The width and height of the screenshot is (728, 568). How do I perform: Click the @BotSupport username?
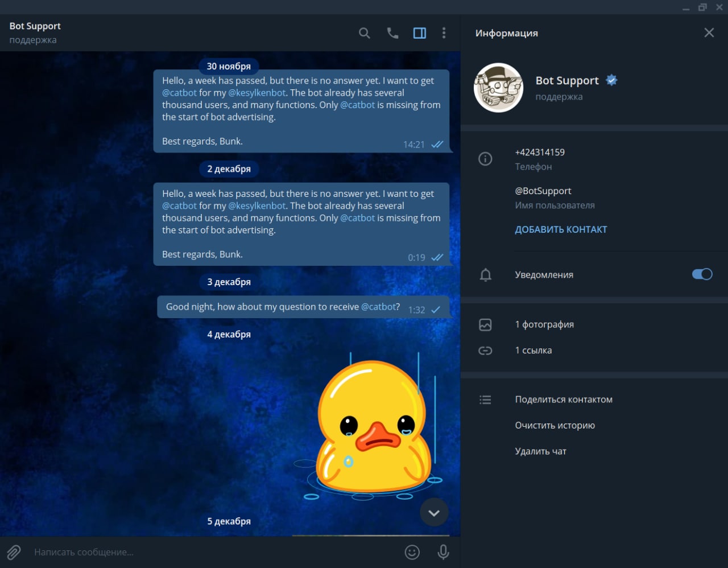click(543, 191)
